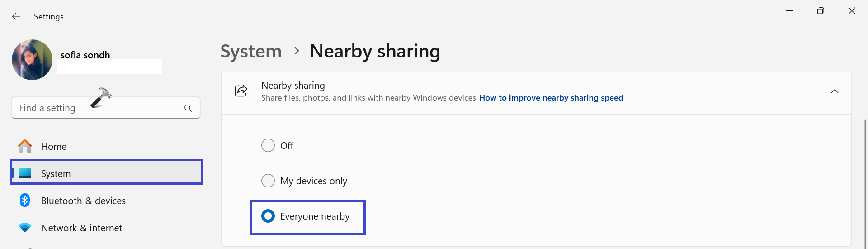Click the Bluetooth icon in sidebar
868x249 pixels.
click(25, 201)
